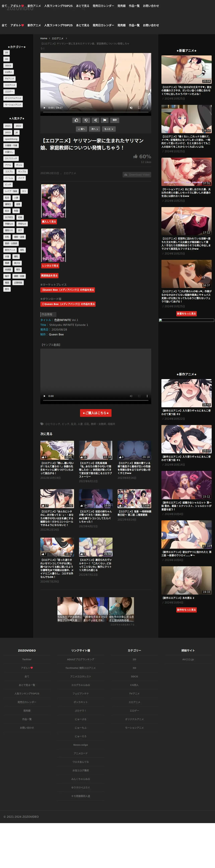
Task: Open the TVアニメ category in sidebar
Action: [9, 79]
